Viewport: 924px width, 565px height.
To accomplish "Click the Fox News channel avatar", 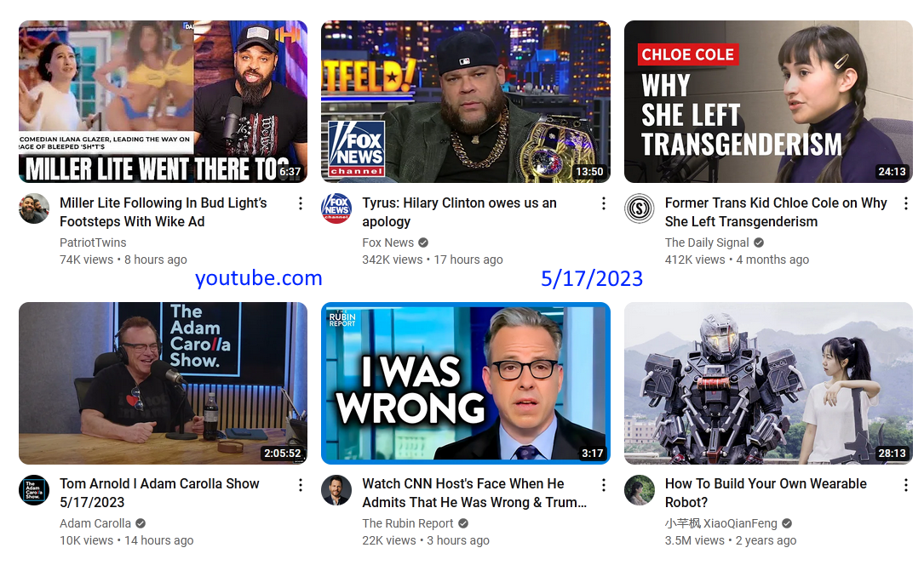I will click(336, 208).
